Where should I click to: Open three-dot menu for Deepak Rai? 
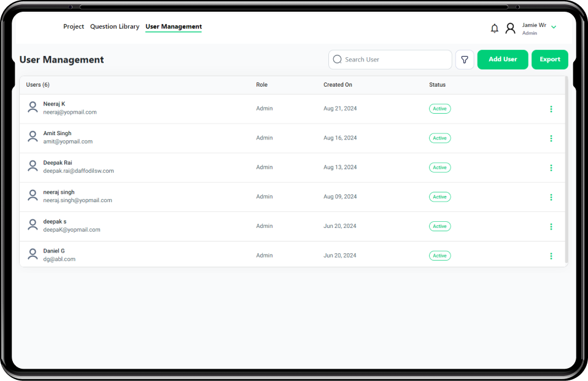551,168
